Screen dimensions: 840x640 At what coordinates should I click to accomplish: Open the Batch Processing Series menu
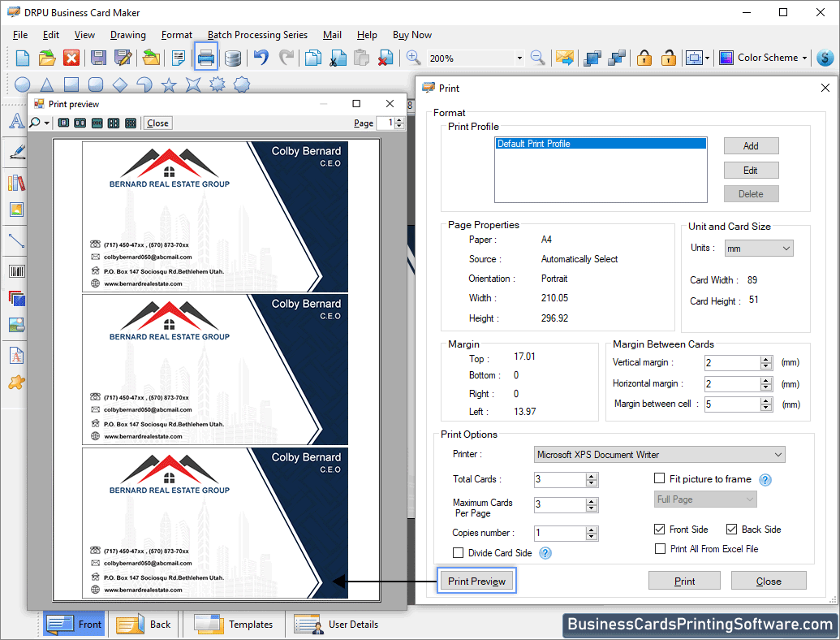257,35
